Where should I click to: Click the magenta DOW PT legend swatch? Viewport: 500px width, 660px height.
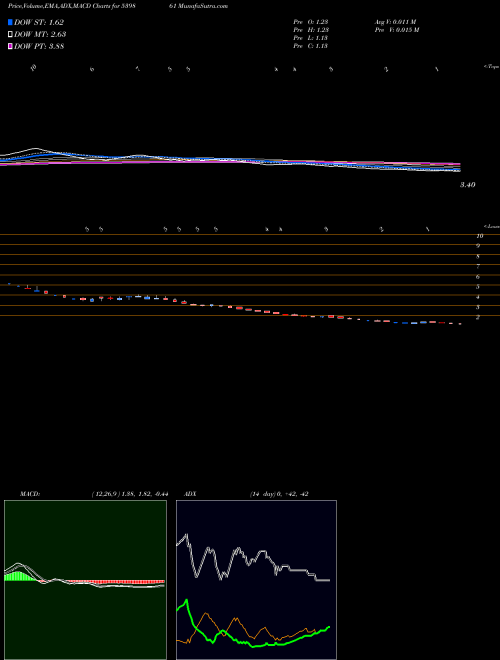[10, 47]
